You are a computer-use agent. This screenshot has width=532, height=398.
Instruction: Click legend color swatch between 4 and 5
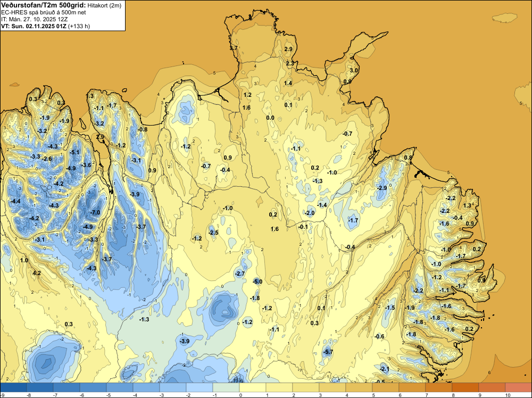coord(359,387)
